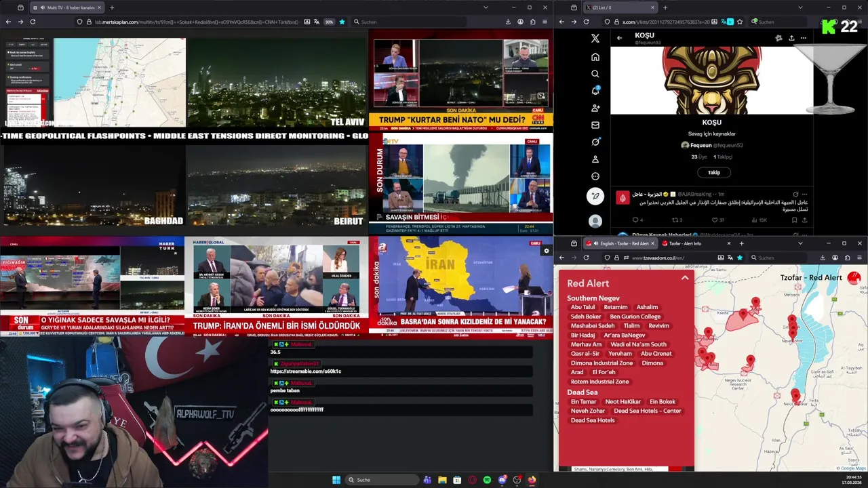Open Discord from the taskbar
The width and height of the screenshot is (868, 488).
coord(502,480)
